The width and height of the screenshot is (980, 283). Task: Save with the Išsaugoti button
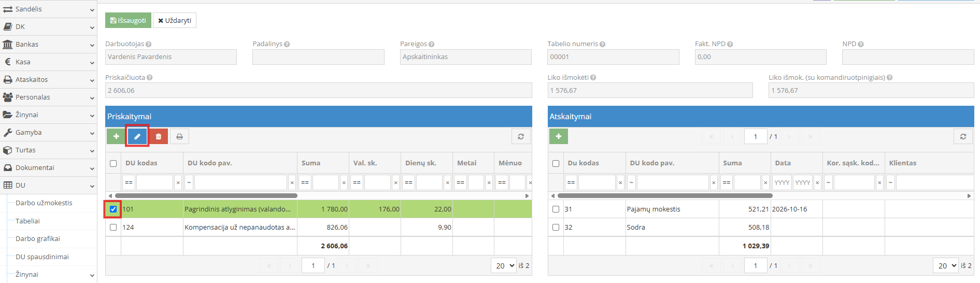(x=128, y=20)
